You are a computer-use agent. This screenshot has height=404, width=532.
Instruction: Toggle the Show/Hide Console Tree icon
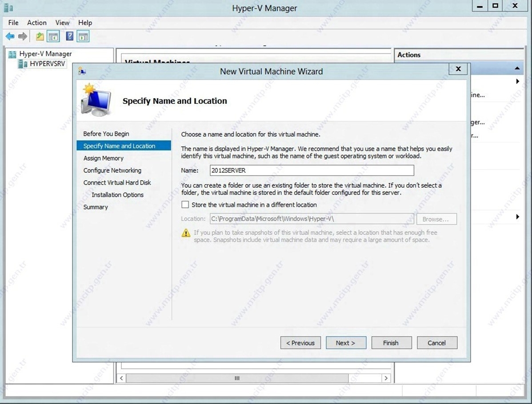point(53,36)
